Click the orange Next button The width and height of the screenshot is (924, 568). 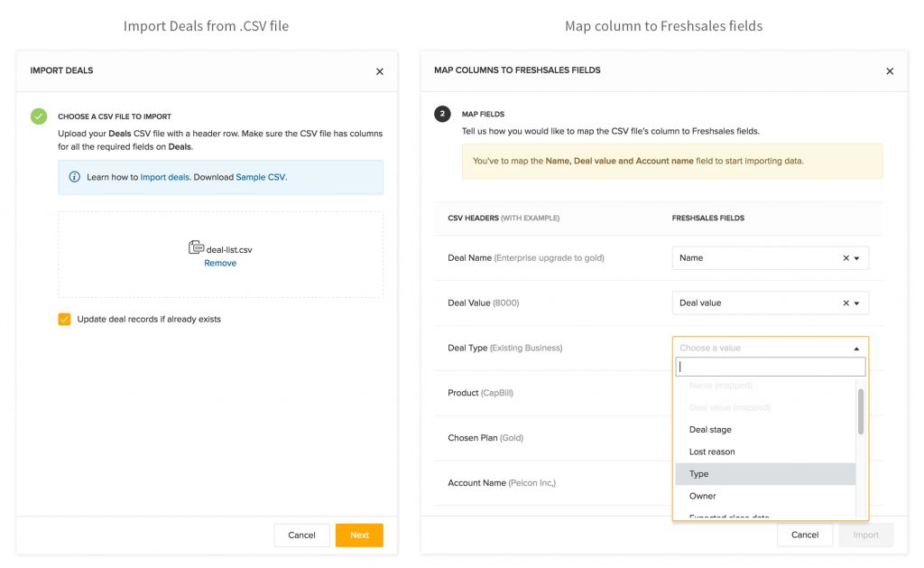click(359, 535)
